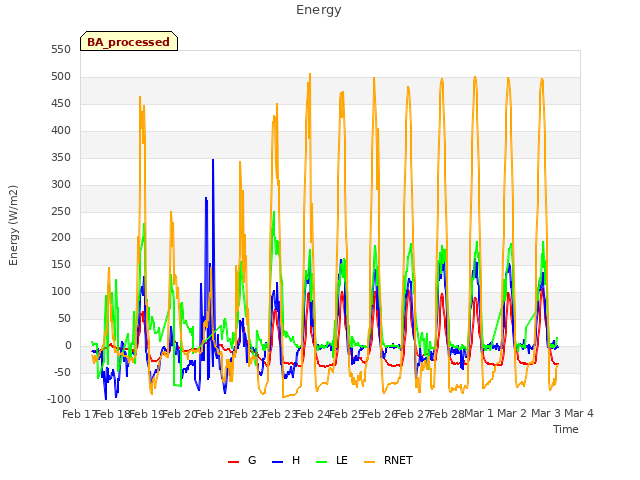This screenshot has height=480, width=640.
Task: Click the -100 y-axis tick label
Action: point(59,400)
